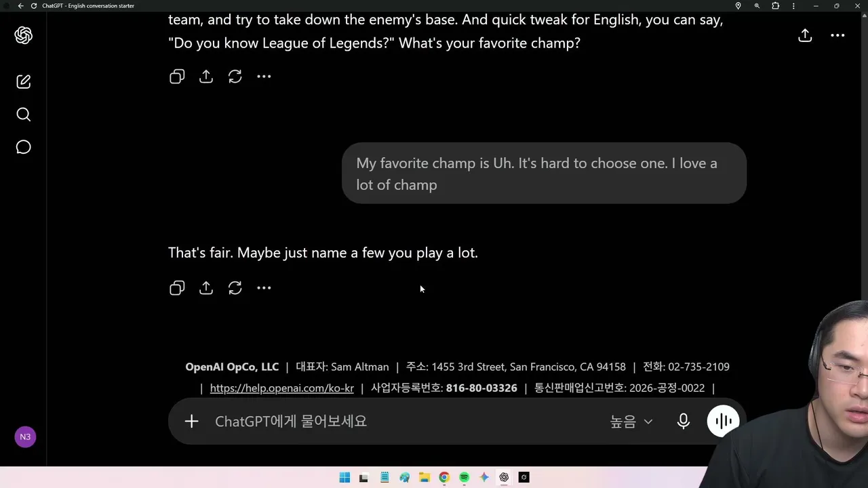Open the help.openai.com/ko-kr link
868x488 pixels.
[x=282, y=388]
